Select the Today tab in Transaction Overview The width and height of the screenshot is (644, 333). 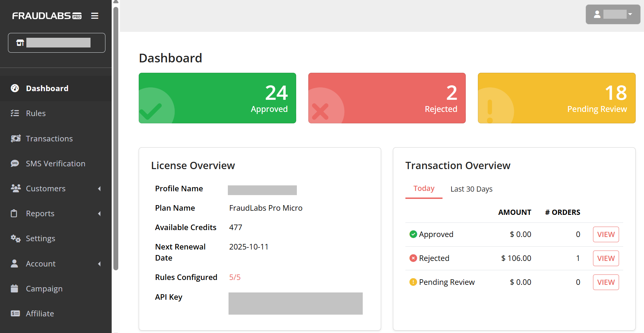tap(424, 189)
